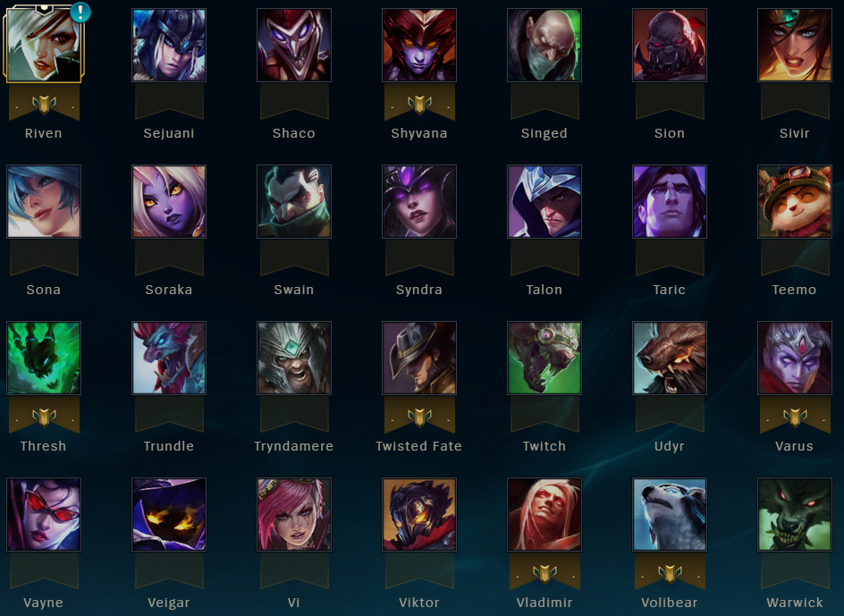Choose the Singed portrait
This screenshot has height=616, width=844.
click(x=544, y=46)
